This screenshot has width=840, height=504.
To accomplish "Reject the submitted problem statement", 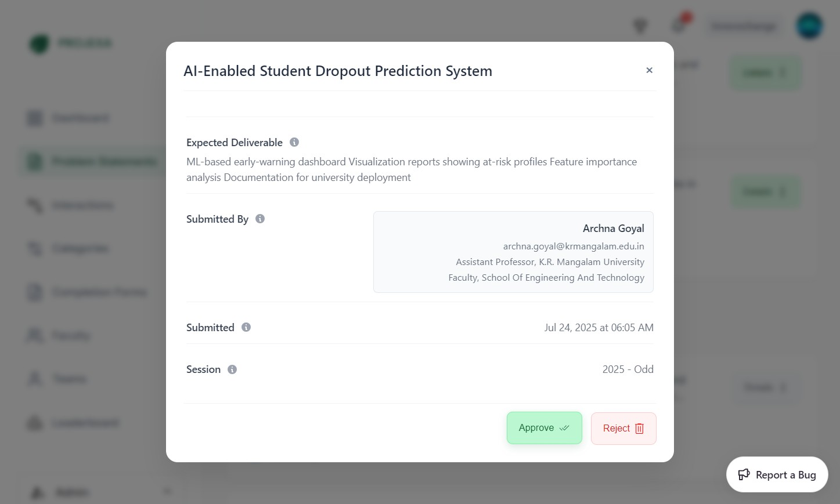I will pyautogui.click(x=623, y=428).
